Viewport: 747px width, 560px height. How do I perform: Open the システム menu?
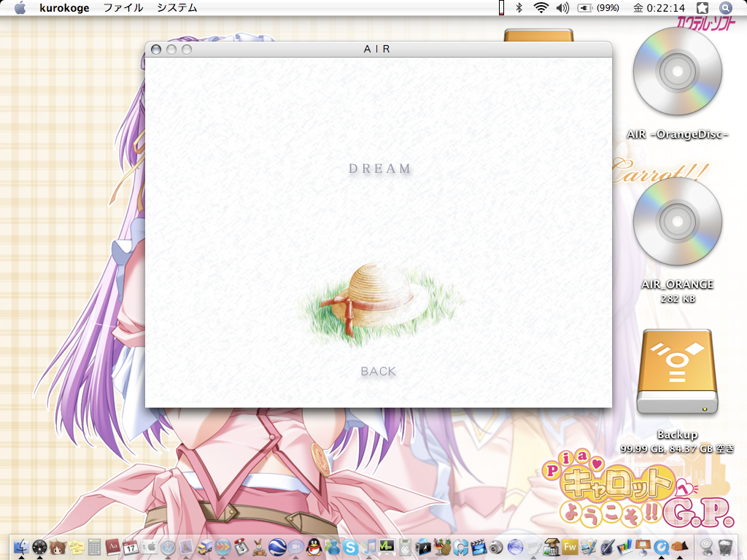click(x=177, y=7)
